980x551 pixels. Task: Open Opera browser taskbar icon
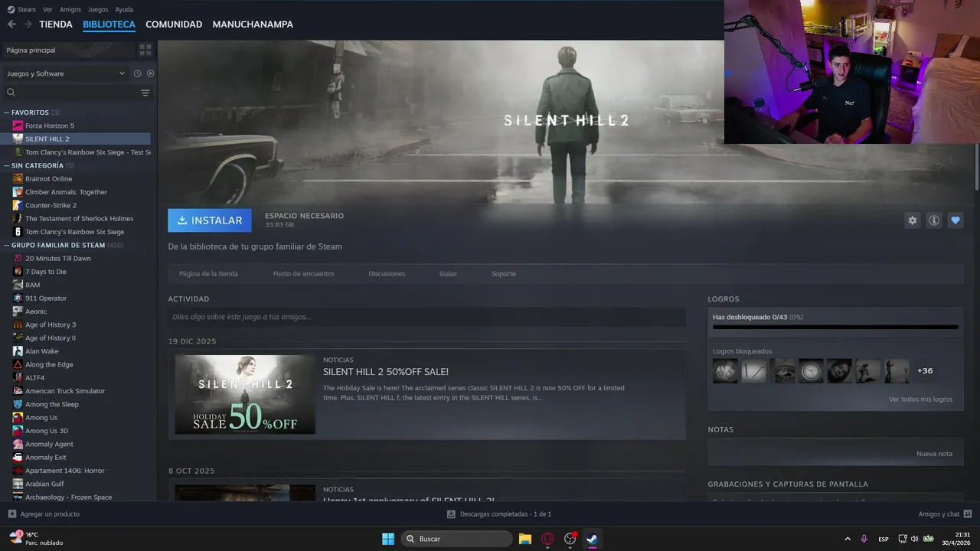tap(547, 539)
